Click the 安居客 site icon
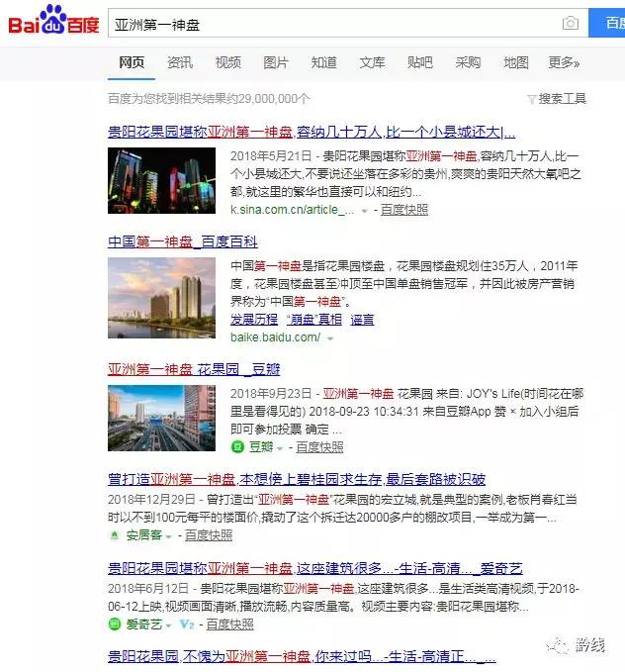This screenshot has width=625, height=672. (114, 535)
